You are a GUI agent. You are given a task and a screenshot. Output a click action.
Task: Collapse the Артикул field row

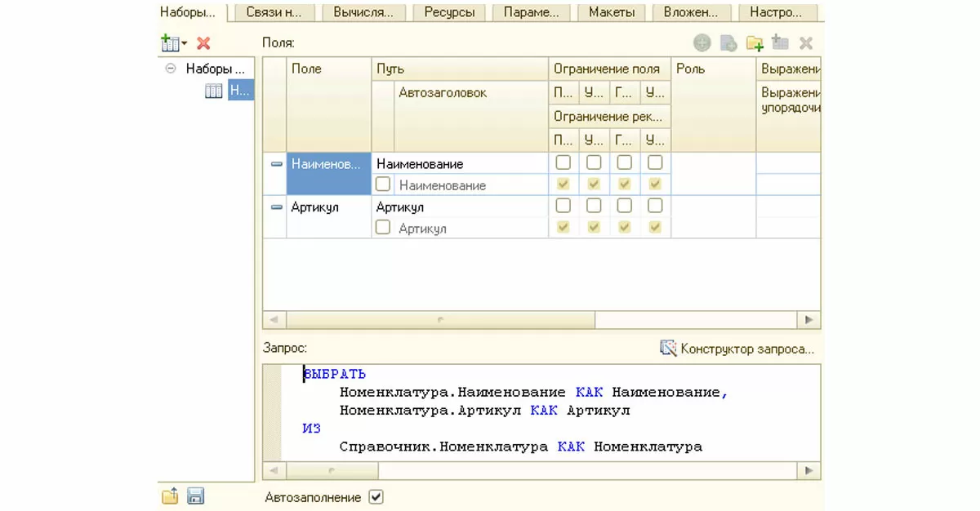276,207
